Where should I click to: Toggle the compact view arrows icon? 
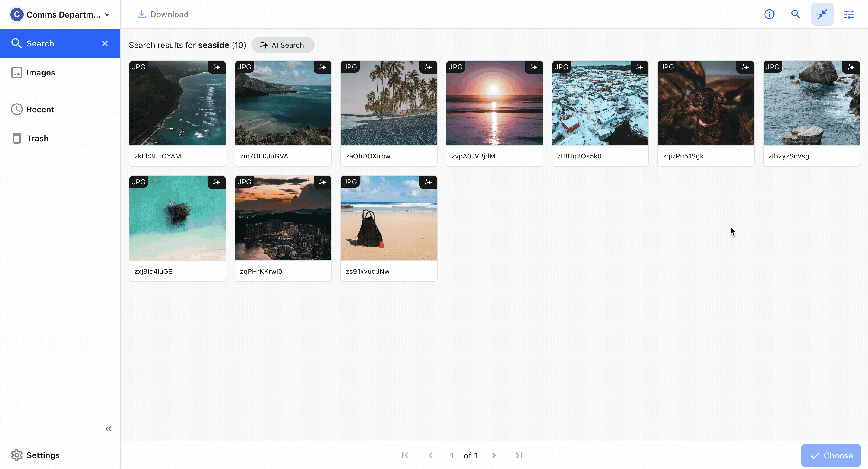[822, 14]
